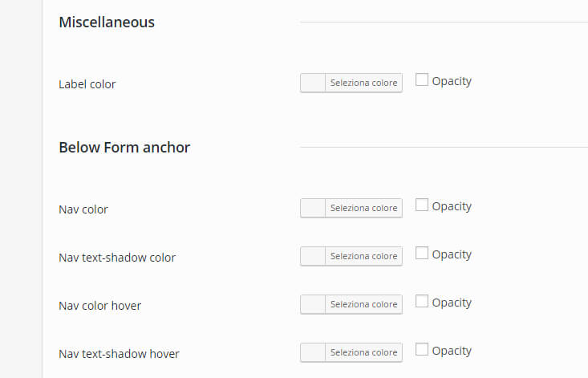Click the Nav color hover swatch preview
Viewport: 588px width, 378px height.
tap(313, 304)
